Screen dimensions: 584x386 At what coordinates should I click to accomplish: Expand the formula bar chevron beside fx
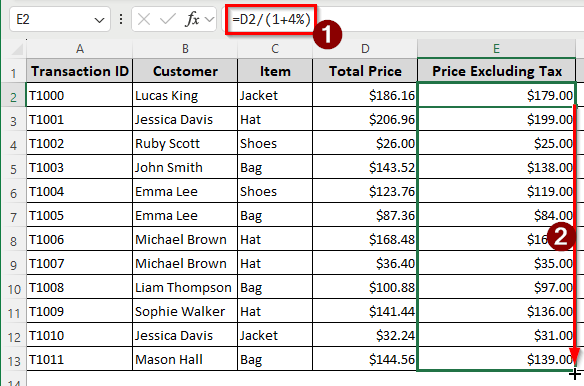point(210,19)
